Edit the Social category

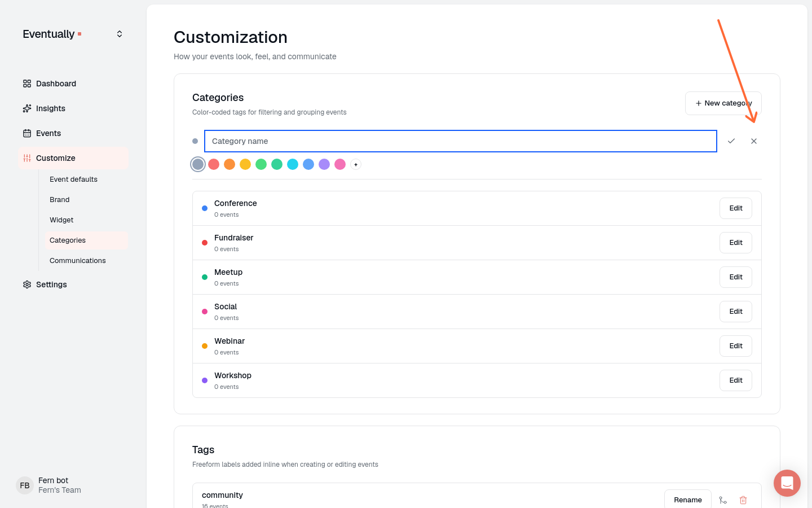point(736,312)
